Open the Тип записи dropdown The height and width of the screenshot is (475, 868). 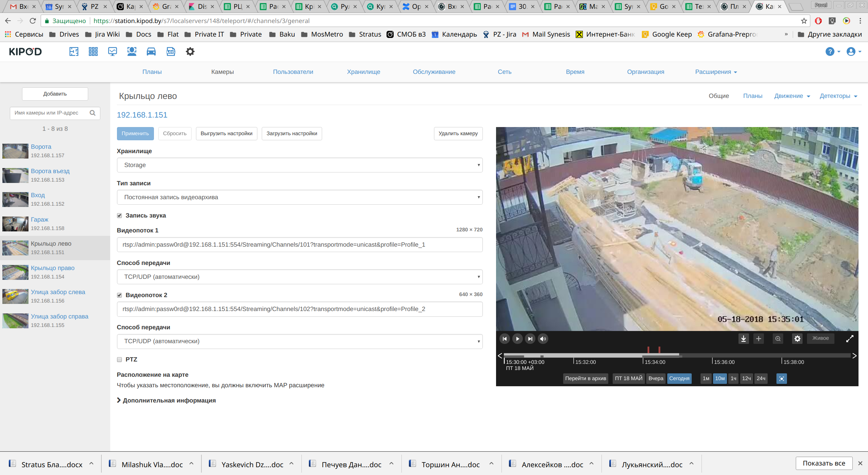coord(300,197)
